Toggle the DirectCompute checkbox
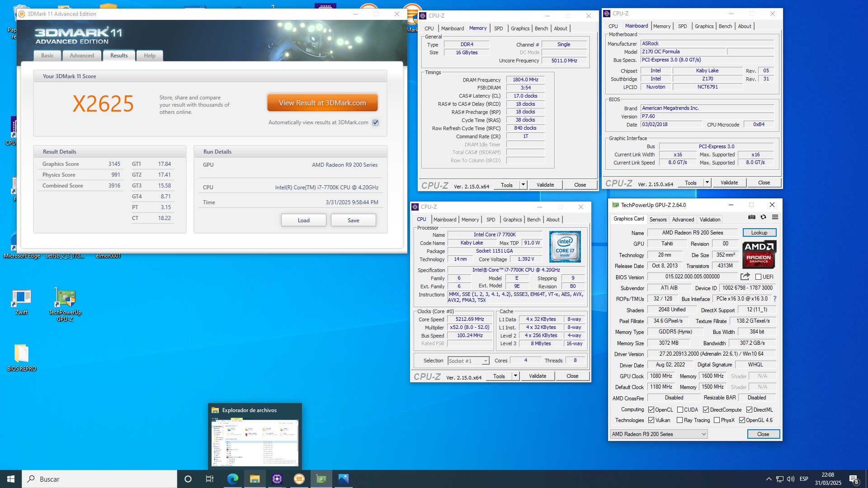Image resolution: width=868 pixels, height=488 pixels. [706, 410]
